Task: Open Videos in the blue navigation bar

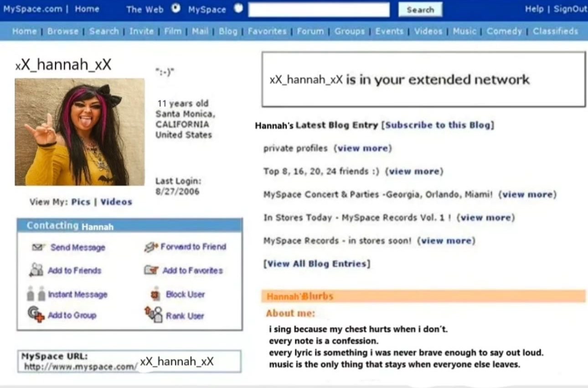Action: coord(428,31)
